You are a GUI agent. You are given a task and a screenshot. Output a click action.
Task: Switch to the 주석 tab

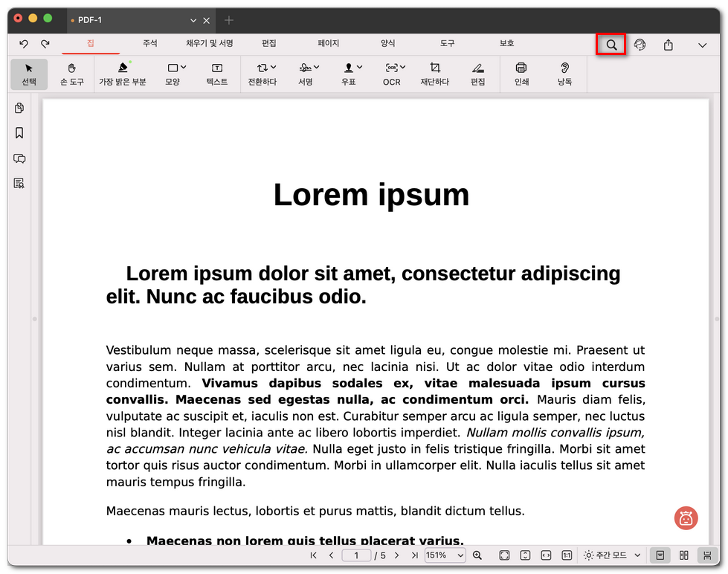point(150,44)
